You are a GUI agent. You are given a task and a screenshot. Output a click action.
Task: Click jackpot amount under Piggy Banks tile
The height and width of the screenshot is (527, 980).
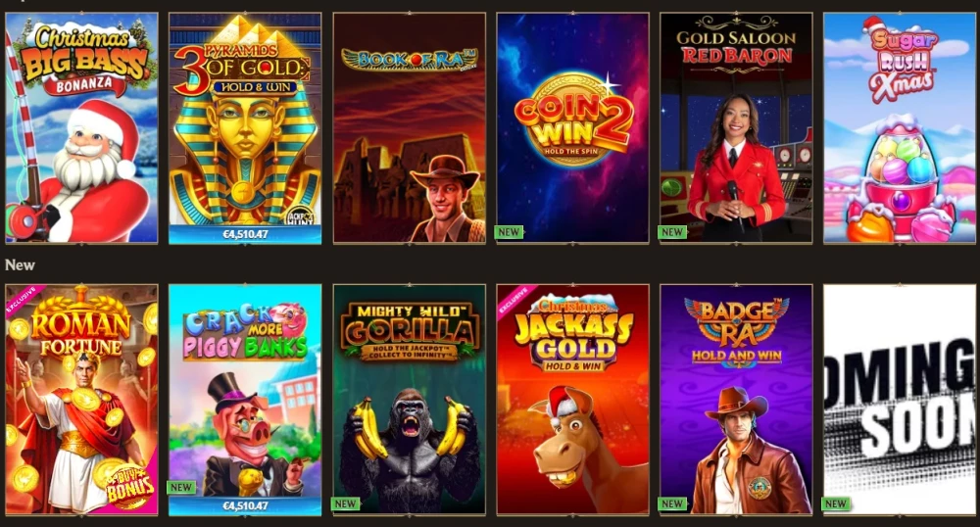(245, 505)
